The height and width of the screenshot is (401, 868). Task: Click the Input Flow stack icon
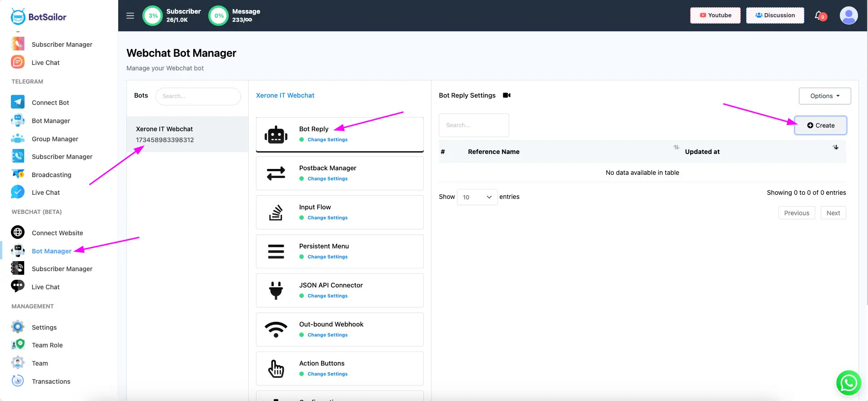point(276,213)
